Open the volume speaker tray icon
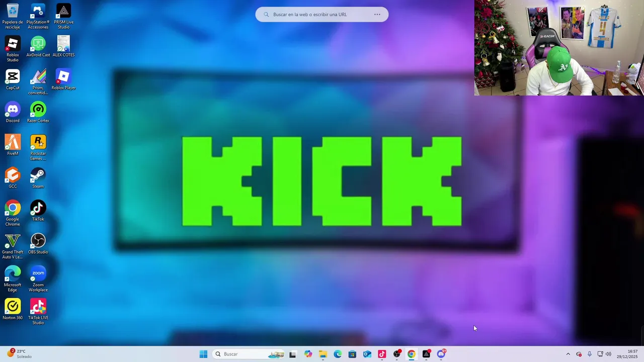The image size is (644, 362). [609, 354]
